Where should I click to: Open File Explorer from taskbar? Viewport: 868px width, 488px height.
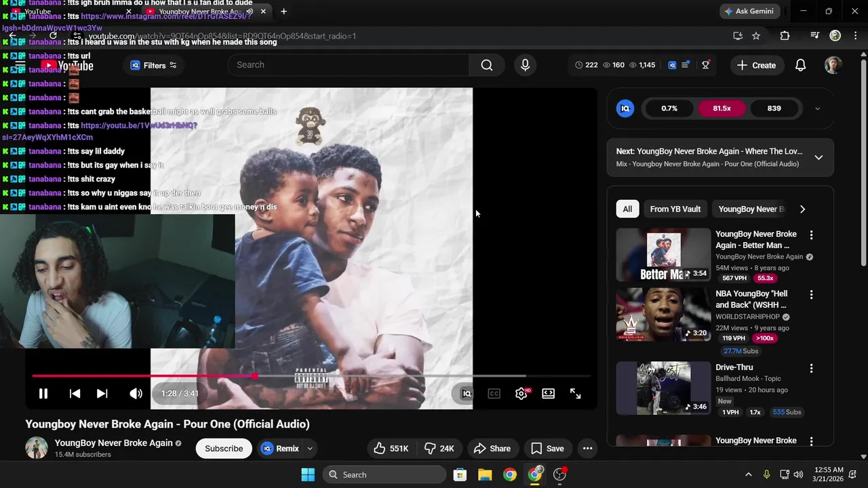click(485, 474)
